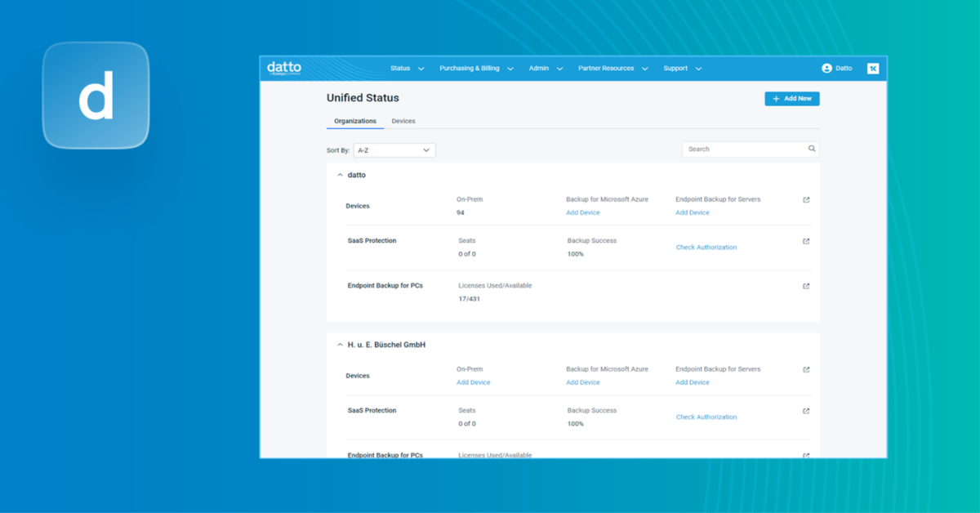Viewport: 980px width, 513px height.
Task: Open external link for Büschel GmbH SaaS Protection
Action: [x=806, y=411]
